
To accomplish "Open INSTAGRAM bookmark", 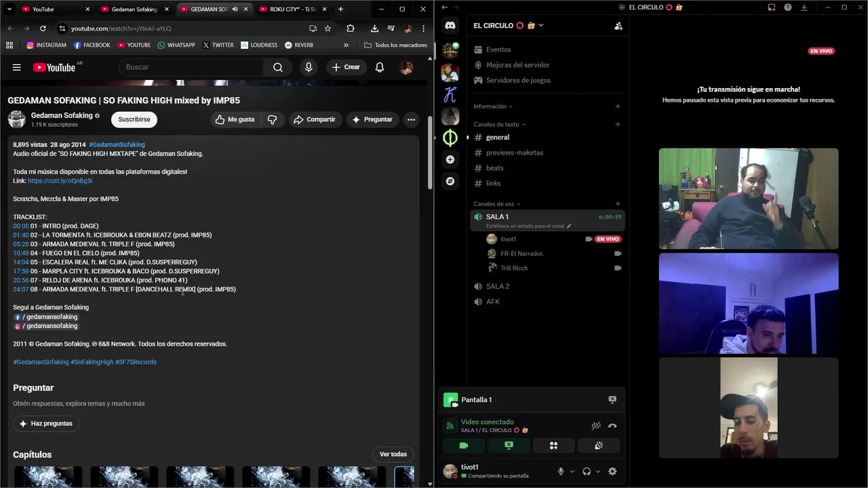I will coord(46,45).
